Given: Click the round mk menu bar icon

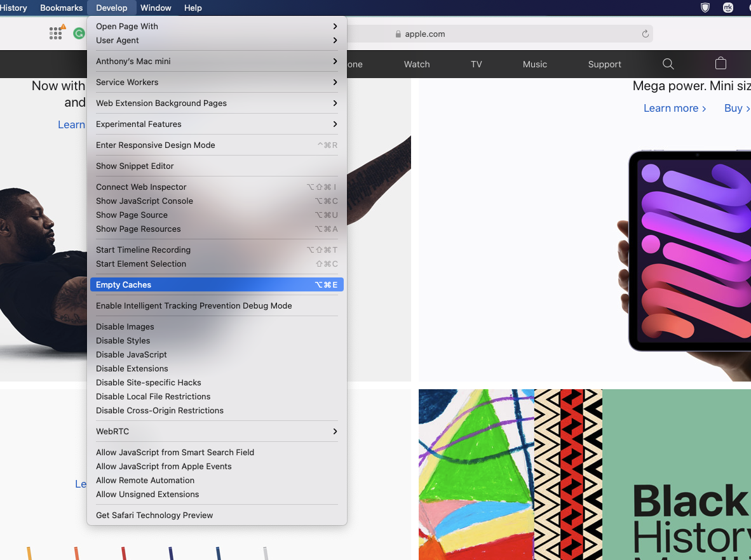Looking at the screenshot, I should [x=728, y=8].
